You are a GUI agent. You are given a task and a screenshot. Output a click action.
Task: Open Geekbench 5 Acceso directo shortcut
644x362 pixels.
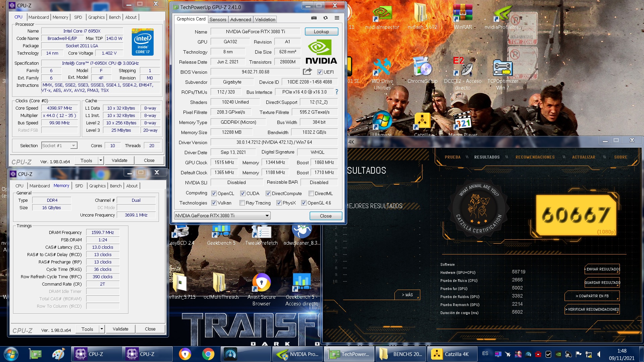302,290
